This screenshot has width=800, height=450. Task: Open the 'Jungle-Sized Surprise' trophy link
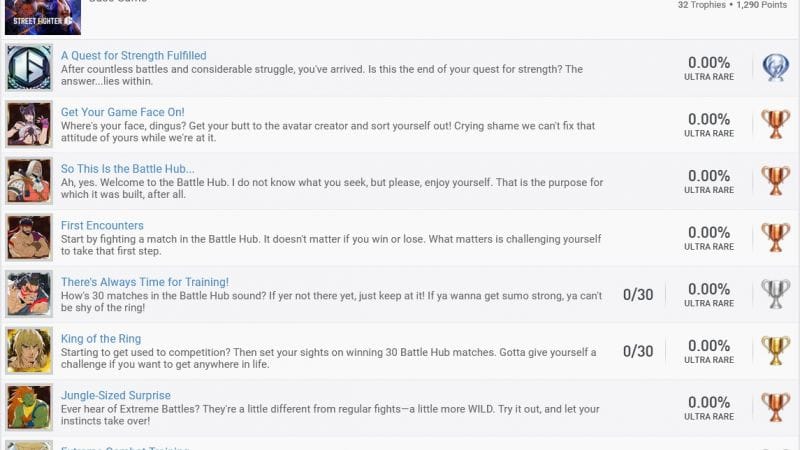click(116, 395)
